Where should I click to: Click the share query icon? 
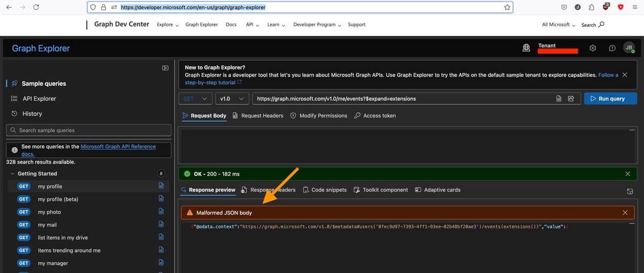[571, 99]
